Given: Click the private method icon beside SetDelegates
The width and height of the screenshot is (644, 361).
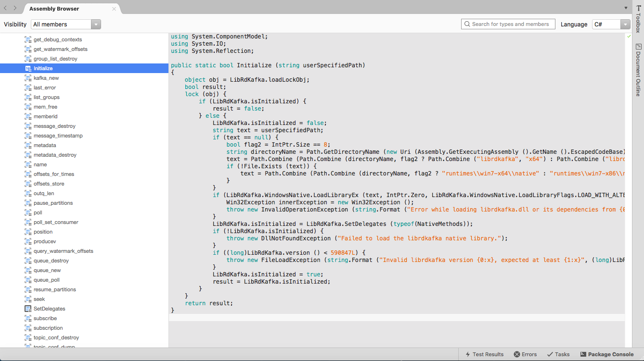Looking at the screenshot, I should (x=28, y=309).
